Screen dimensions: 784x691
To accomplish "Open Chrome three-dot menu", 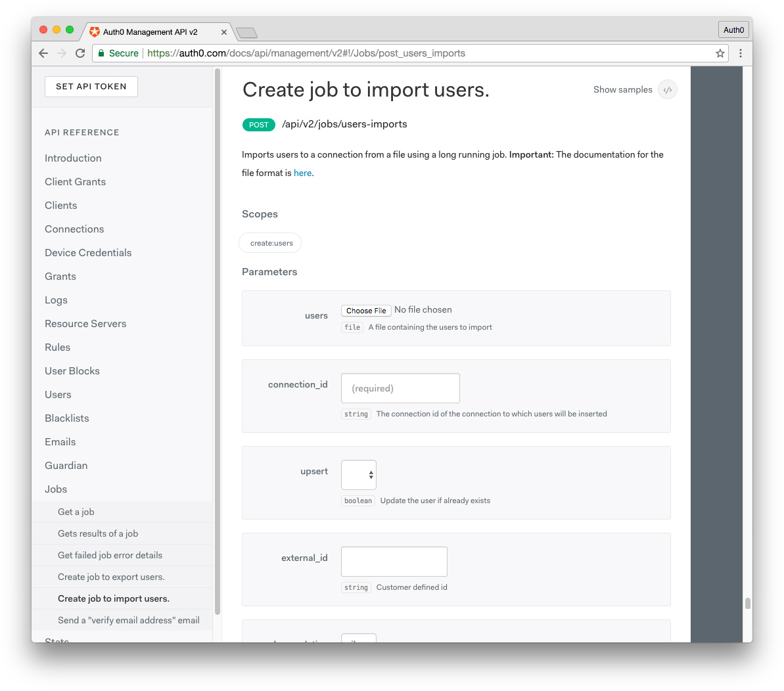I will [741, 53].
